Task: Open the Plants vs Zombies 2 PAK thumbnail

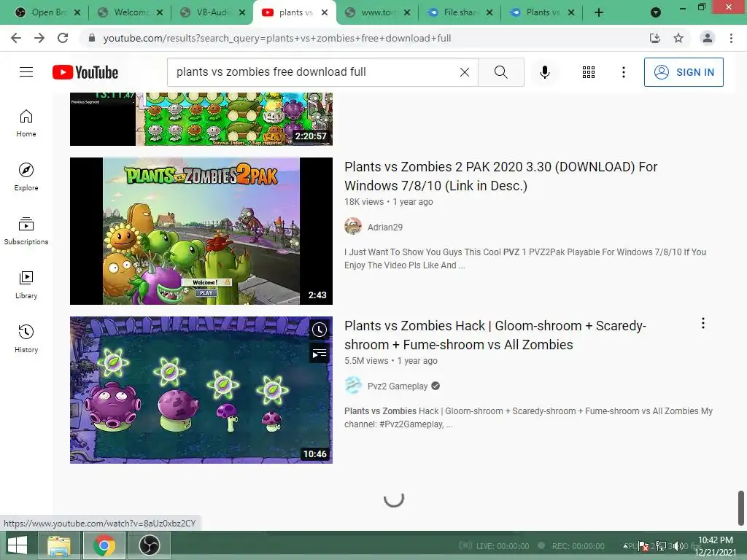Action: (201, 231)
